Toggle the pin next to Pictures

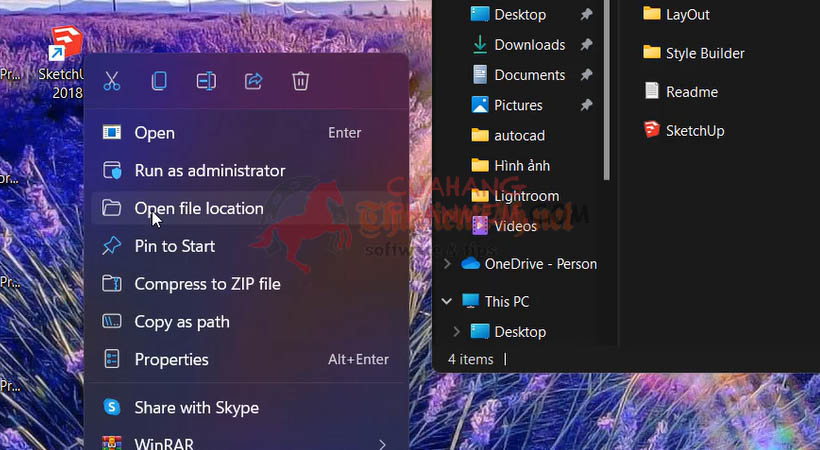click(x=586, y=105)
